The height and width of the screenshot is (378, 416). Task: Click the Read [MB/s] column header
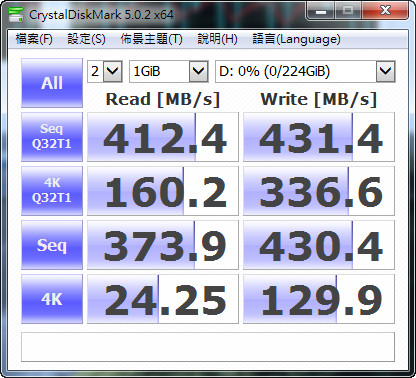[163, 99]
